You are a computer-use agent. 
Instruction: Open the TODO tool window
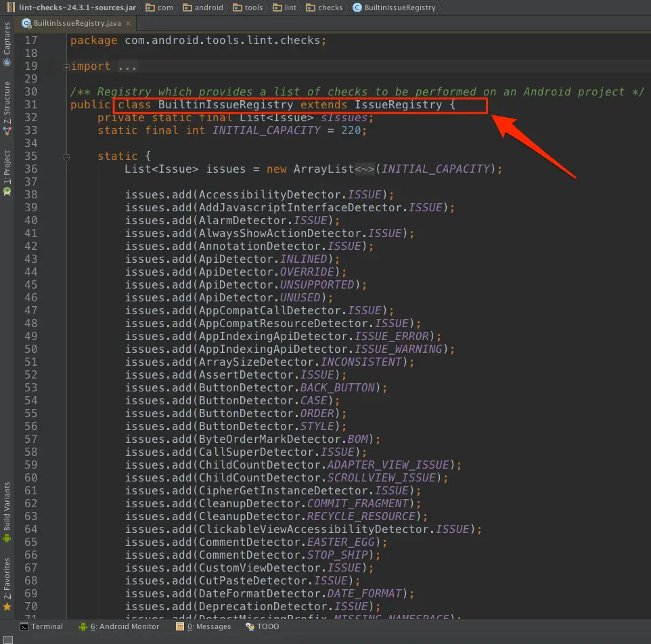[x=263, y=626]
